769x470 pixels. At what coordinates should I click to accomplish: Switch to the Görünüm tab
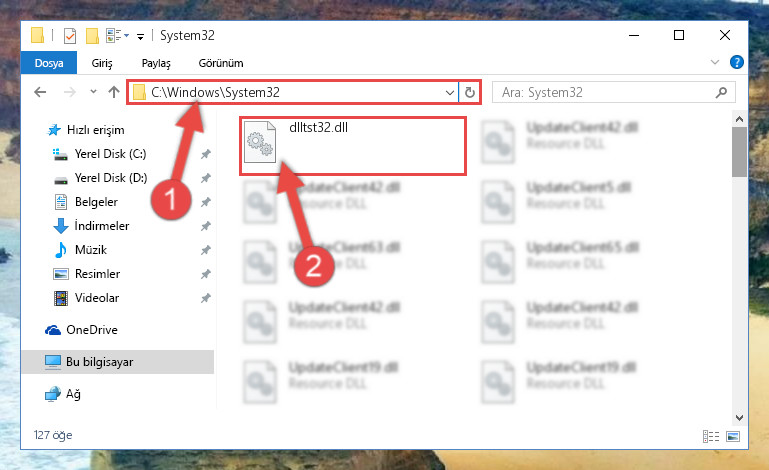[221, 63]
